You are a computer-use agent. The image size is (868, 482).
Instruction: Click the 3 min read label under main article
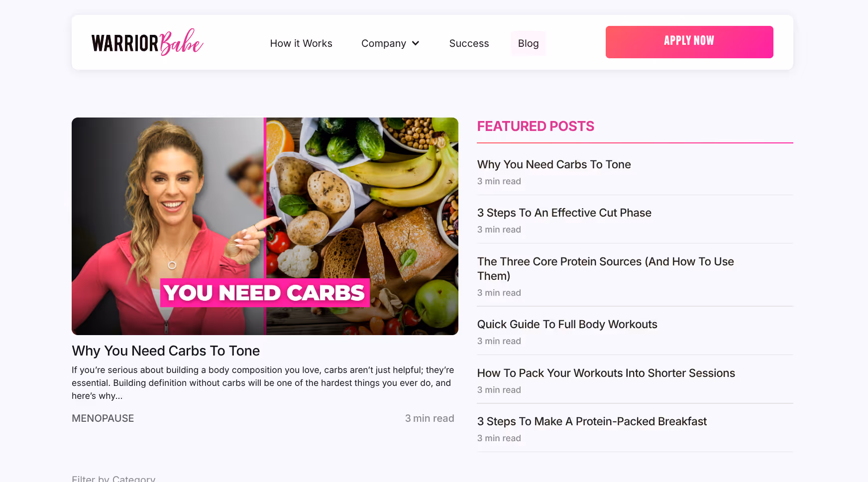tap(430, 418)
